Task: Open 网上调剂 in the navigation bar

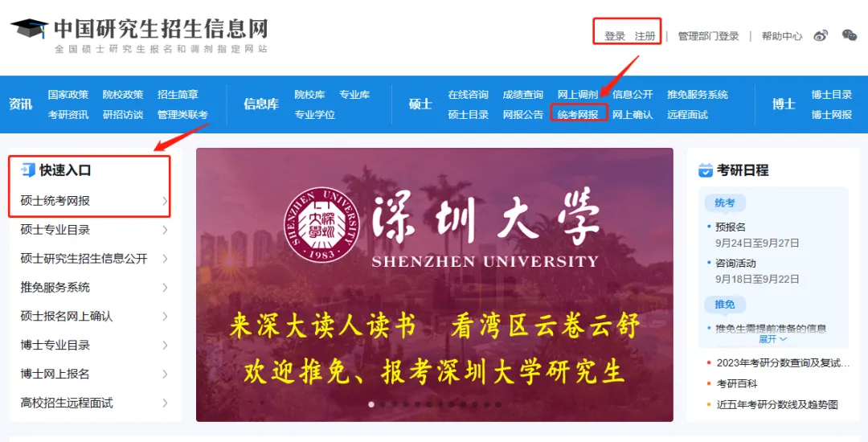Action: [577, 95]
